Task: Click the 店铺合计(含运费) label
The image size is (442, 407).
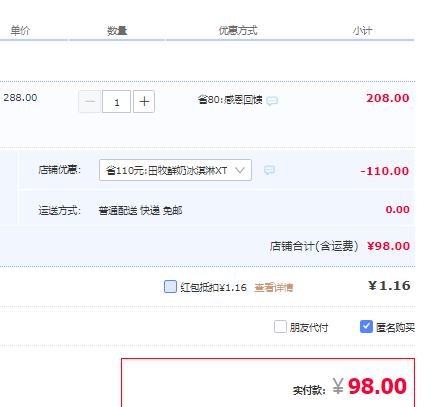Action: [314, 246]
